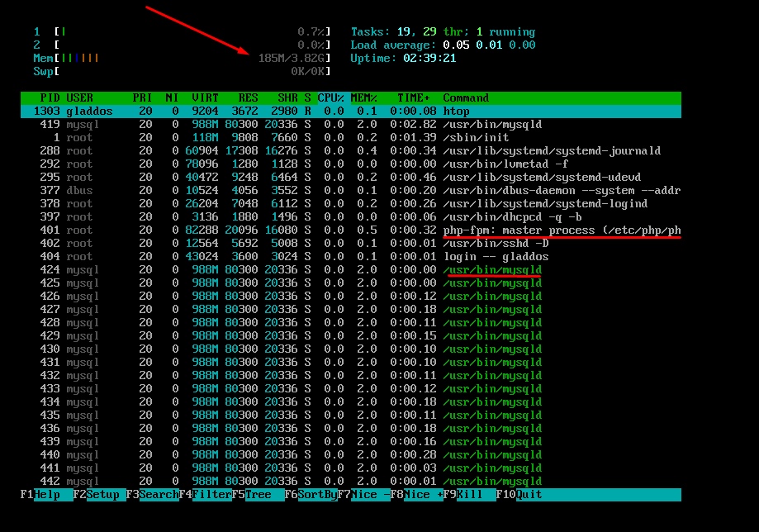The height and width of the screenshot is (532, 759).
Task: Select the highlighted htop process row
Action: (351, 112)
